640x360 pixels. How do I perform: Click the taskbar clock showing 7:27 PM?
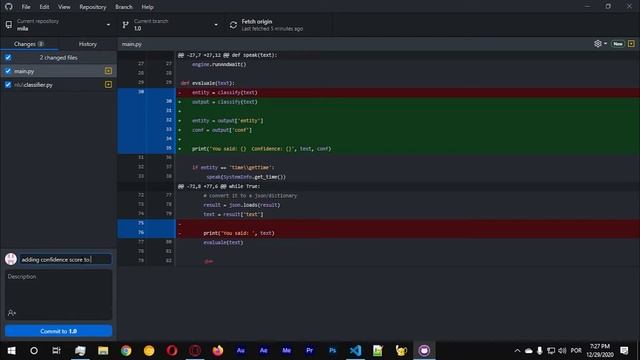(600, 351)
